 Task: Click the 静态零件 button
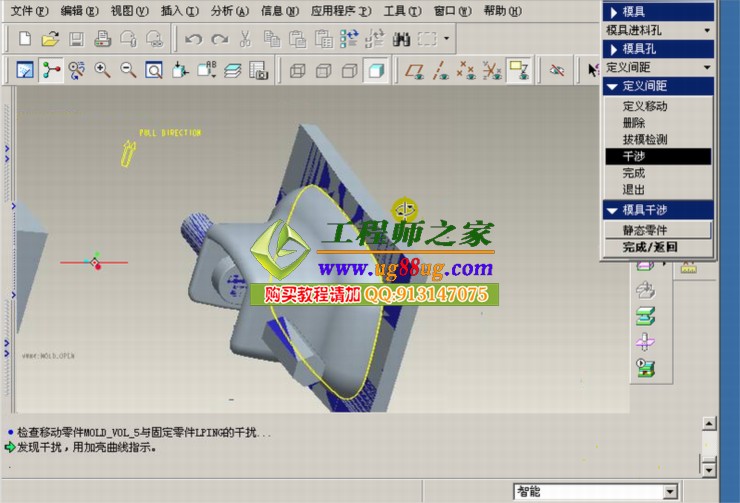[657, 230]
